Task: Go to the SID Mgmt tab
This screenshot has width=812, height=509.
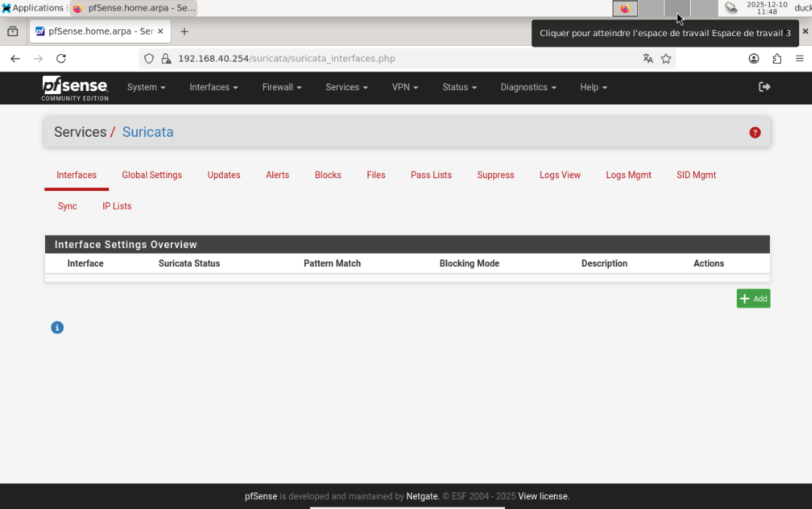Action: coord(696,175)
